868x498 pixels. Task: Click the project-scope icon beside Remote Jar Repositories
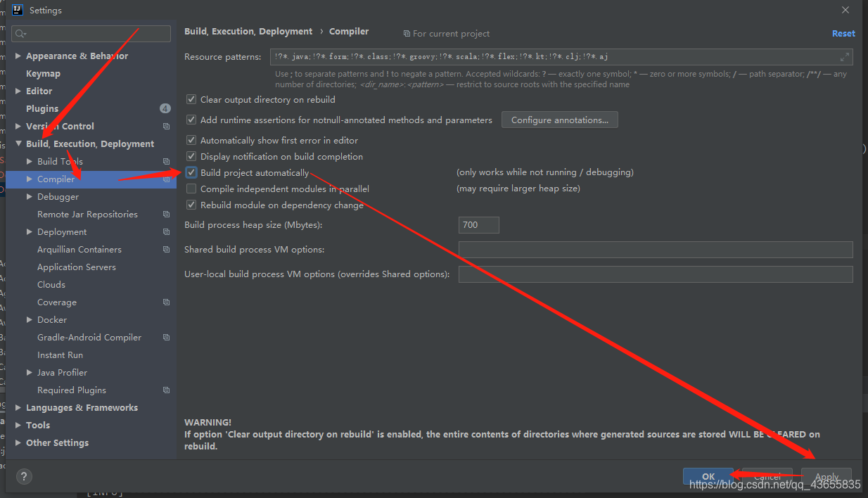(x=166, y=215)
